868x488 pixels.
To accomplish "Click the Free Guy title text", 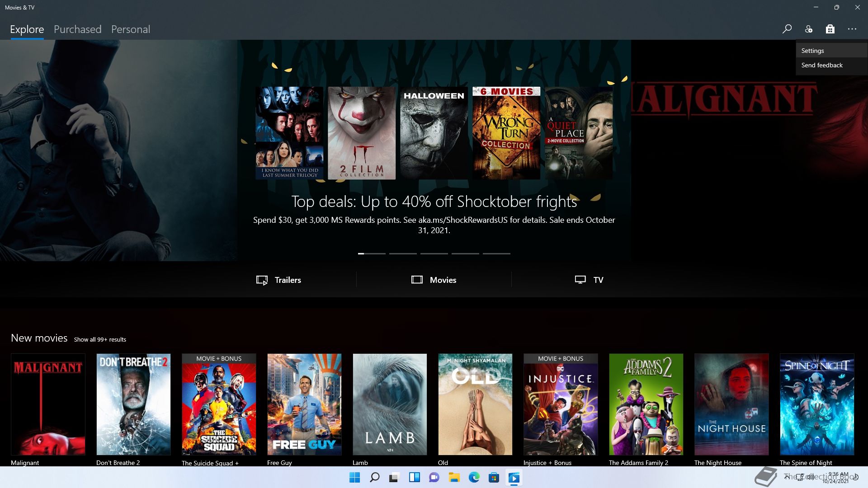I will [279, 463].
